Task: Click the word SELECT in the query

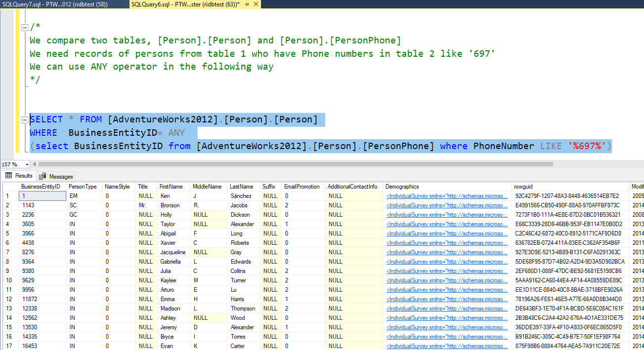Action: (x=46, y=119)
